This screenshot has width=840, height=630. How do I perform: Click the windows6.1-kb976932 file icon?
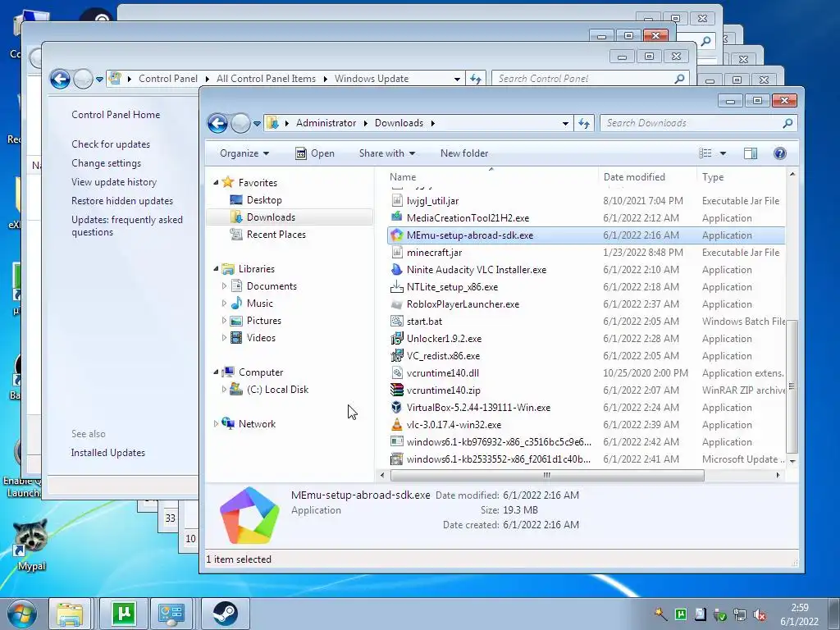[396, 442]
